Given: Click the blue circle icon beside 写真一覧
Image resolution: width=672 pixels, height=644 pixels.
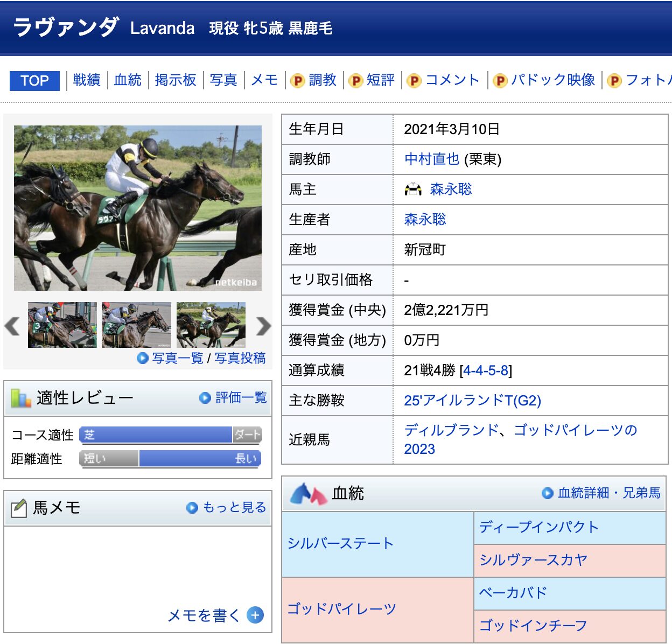Looking at the screenshot, I should [x=143, y=358].
